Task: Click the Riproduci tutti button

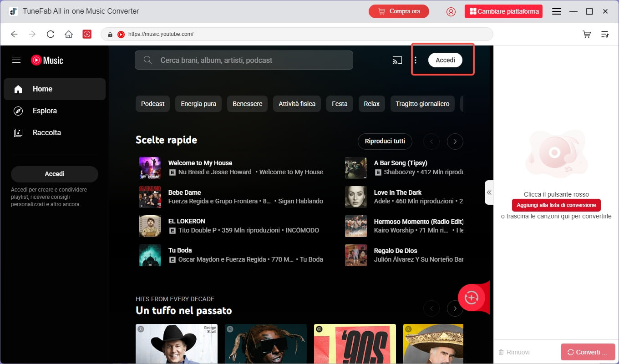Action: pos(385,141)
